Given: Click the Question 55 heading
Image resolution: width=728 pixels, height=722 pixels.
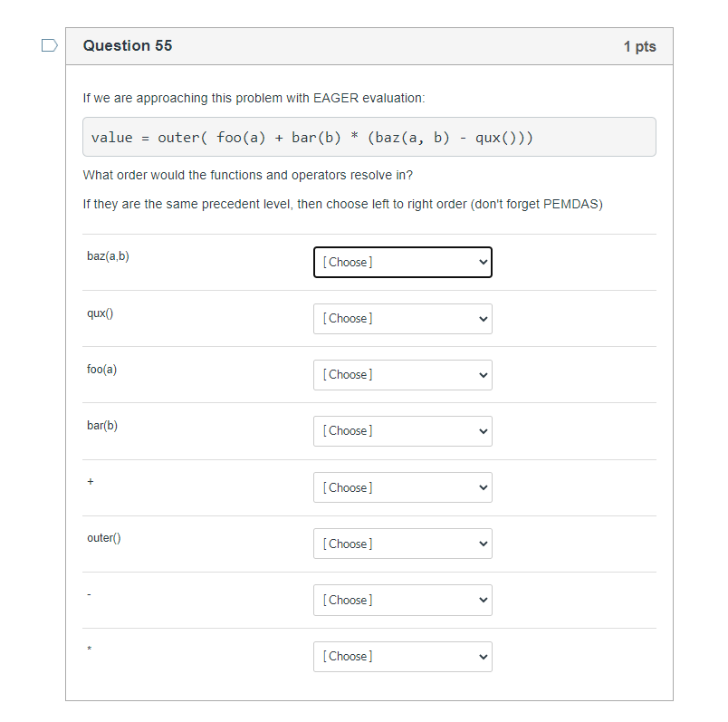Looking at the screenshot, I should pyautogui.click(x=127, y=45).
